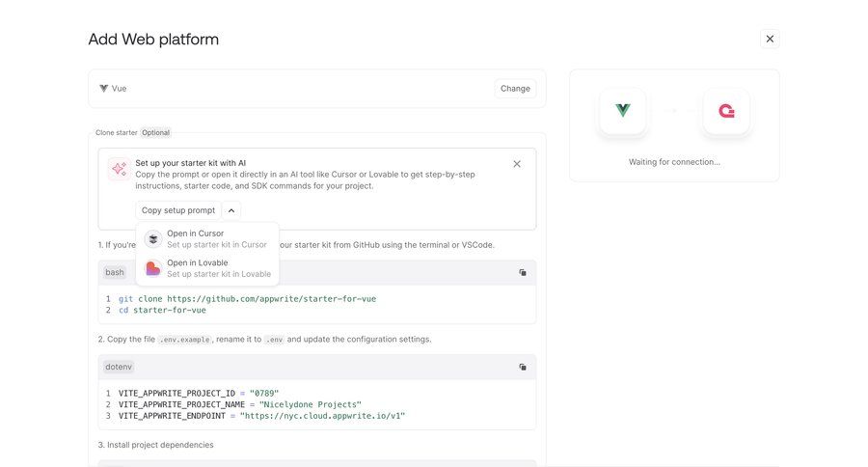The image size is (868, 467).
Task: Click the VITE_APPWRITE_ENDPOINT line
Action: click(261, 416)
